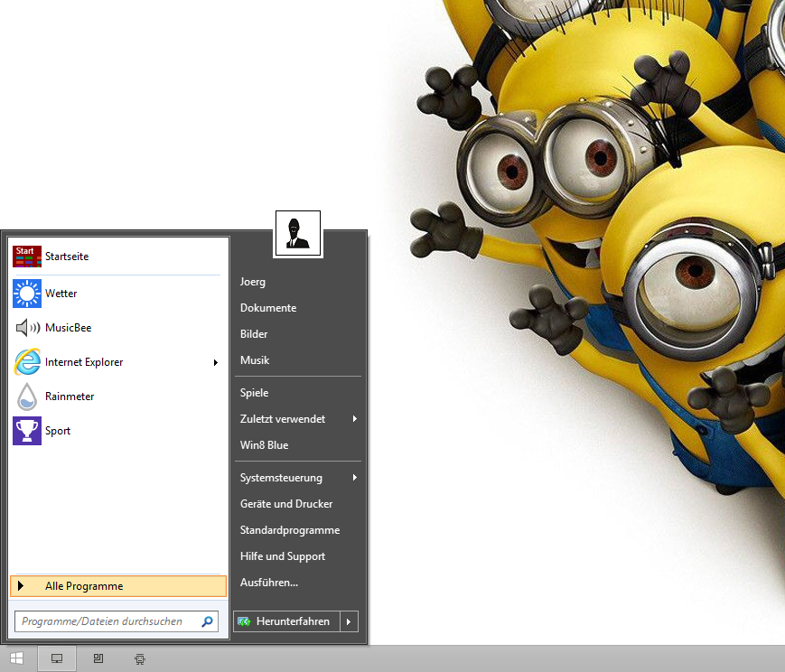The height and width of the screenshot is (672, 785).
Task: Launch the Sport trophy icon app
Action: tap(27, 431)
